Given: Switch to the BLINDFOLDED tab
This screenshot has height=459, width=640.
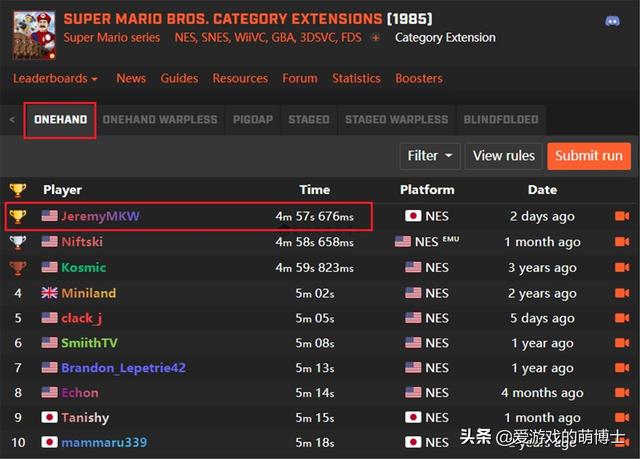Looking at the screenshot, I should (x=501, y=120).
